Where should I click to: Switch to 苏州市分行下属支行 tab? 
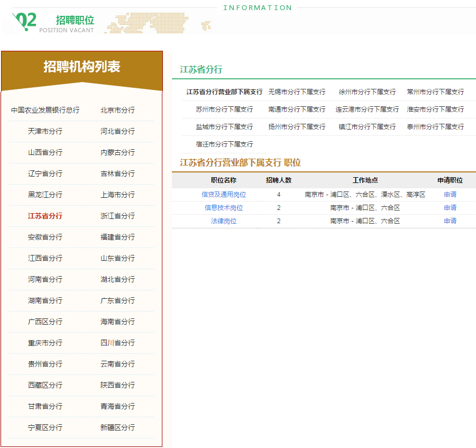click(224, 109)
